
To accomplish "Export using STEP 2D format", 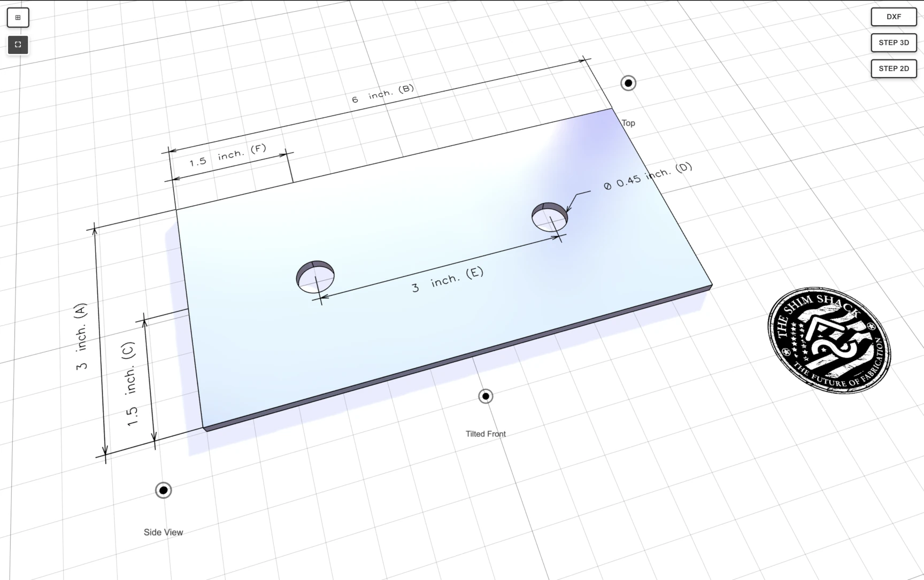I will (894, 68).
